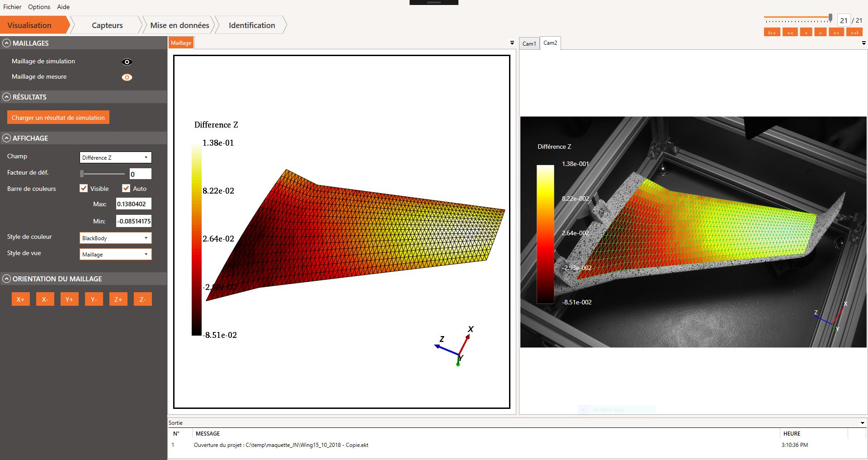The height and width of the screenshot is (460, 868).
Task: Orient mesh along X-
Action: [45, 299]
